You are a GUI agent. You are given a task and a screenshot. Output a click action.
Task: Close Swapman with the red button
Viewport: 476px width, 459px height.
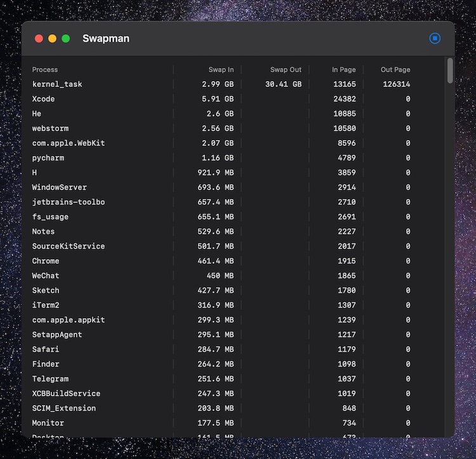[x=39, y=39]
